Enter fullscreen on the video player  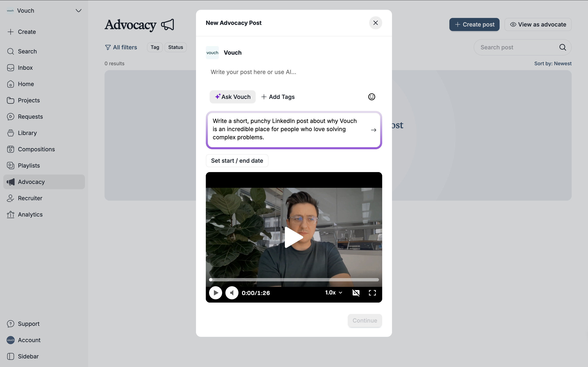pyautogui.click(x=372, y=293)
